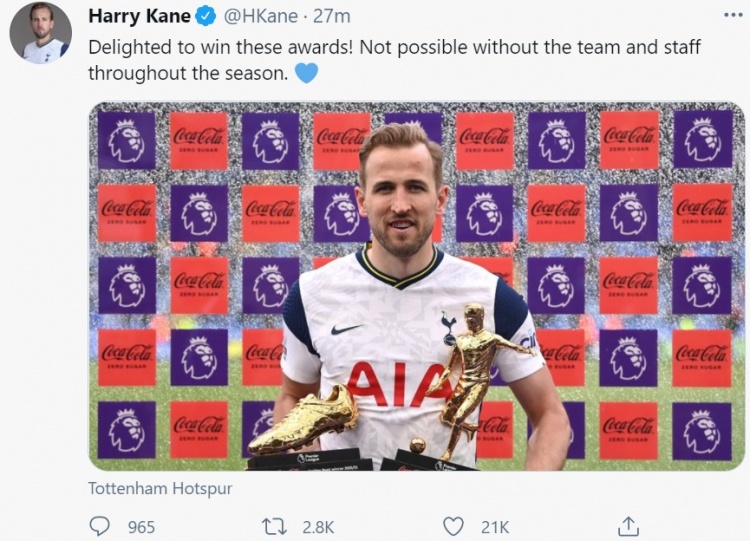The image size is (750, 541).
Task: Open the Tottenham Hotspur location tag
Action: [x=160, y=488]
